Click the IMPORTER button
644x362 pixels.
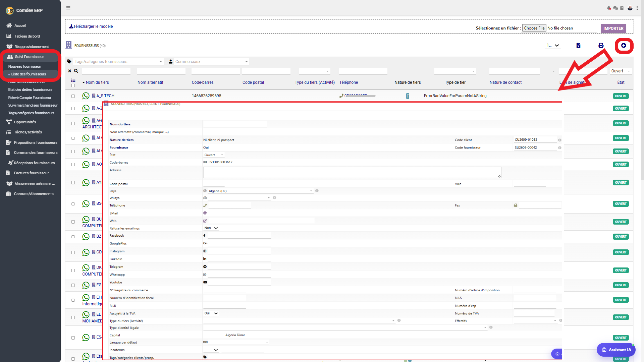613,28
